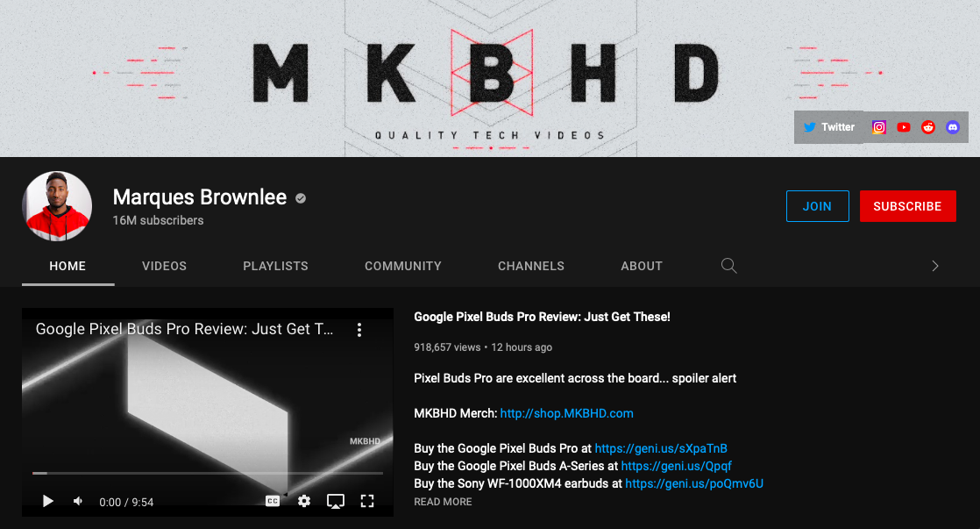Search within the channel using magnifier icon
This screenshot has height=529, width=980.
tap(728, 266)
